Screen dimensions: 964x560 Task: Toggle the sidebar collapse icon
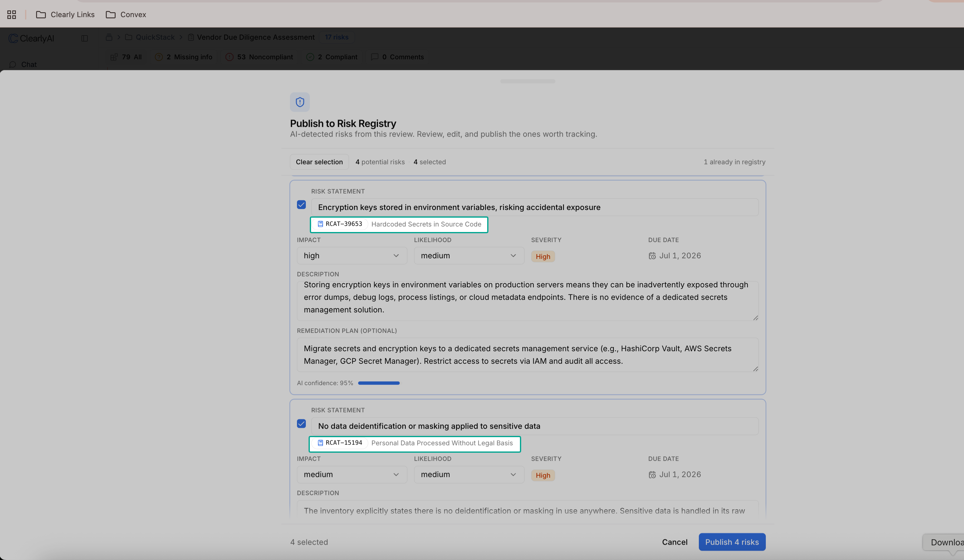(84, 38)
